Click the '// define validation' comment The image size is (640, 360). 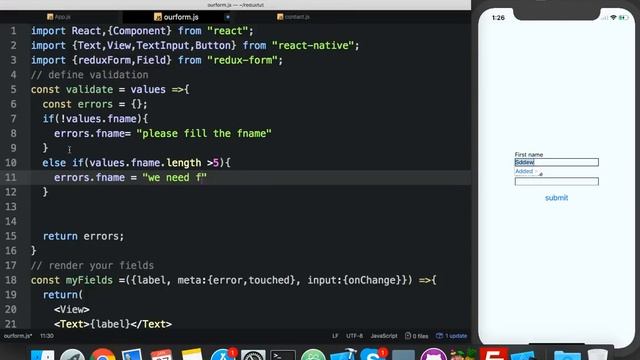click(90, 75)
